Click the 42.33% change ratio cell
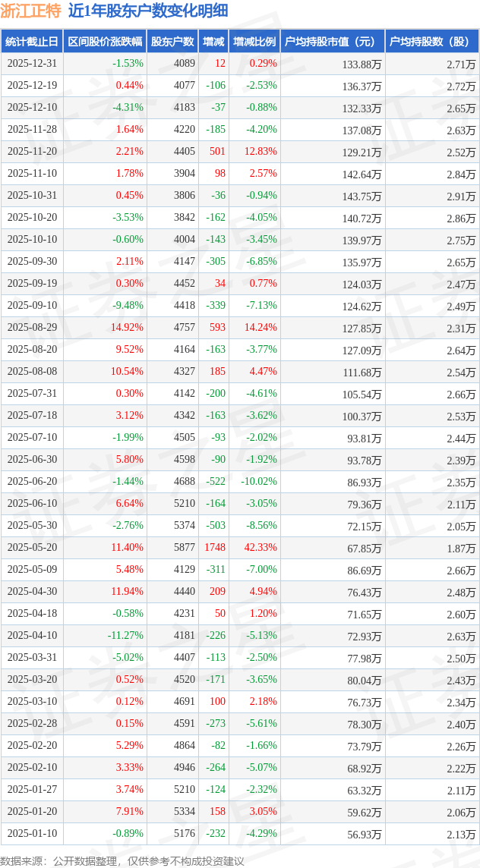The image size is (480, 868). pyautogui.click(x=261, y=548)
